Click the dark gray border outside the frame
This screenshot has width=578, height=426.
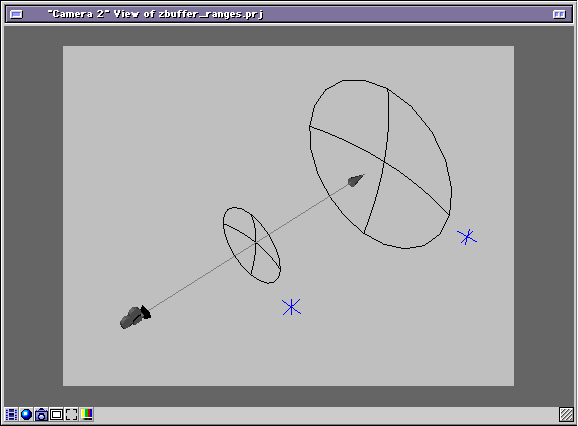pos(33,214)
